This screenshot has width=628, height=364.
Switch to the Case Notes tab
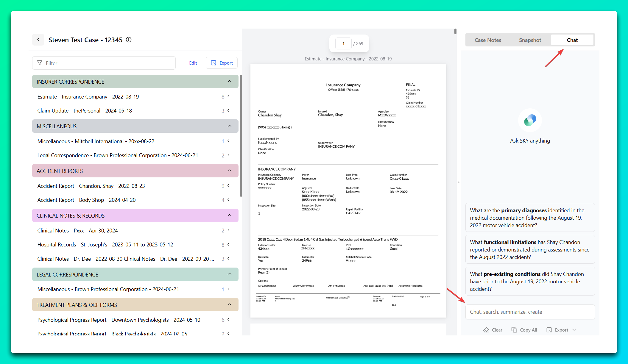tap(488, 40)
